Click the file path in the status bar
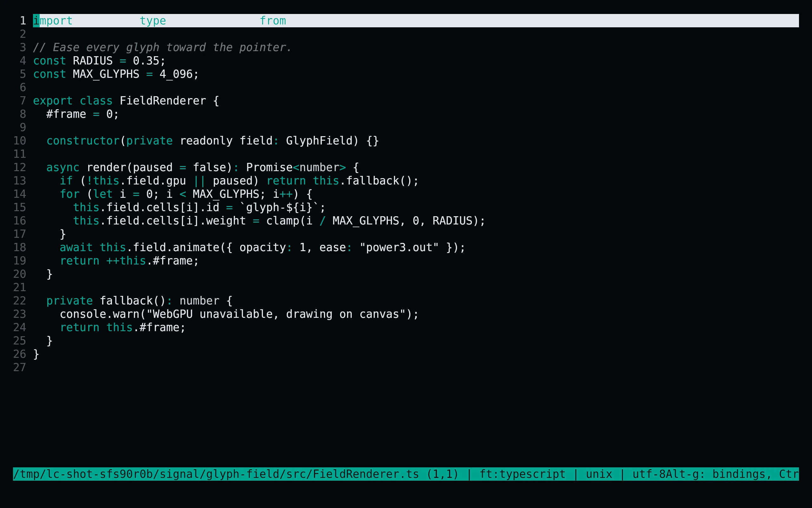 tap(216, 474)
